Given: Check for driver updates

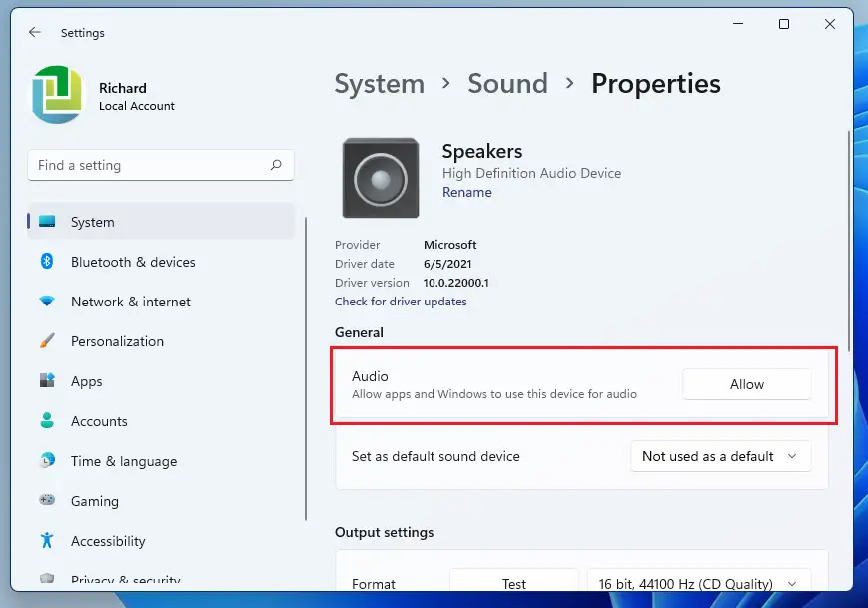Looking at the screenshot, I should (401, 302).
